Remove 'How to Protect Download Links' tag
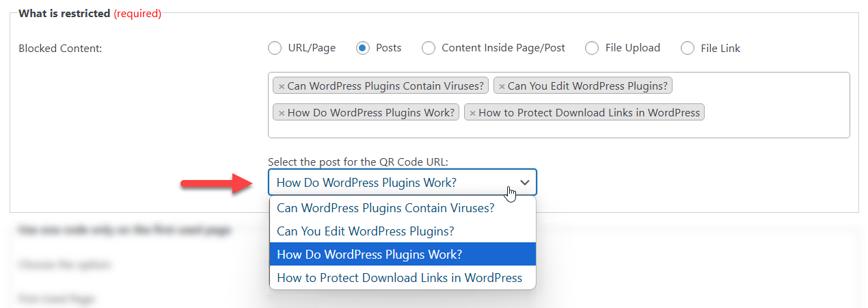The height and width of the screenshot is (308, 868). [472, 113]
